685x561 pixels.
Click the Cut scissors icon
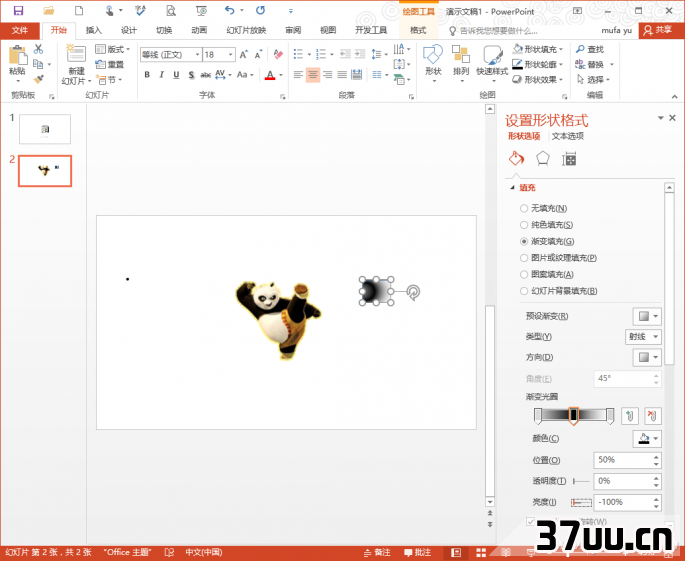pos(38,49)
